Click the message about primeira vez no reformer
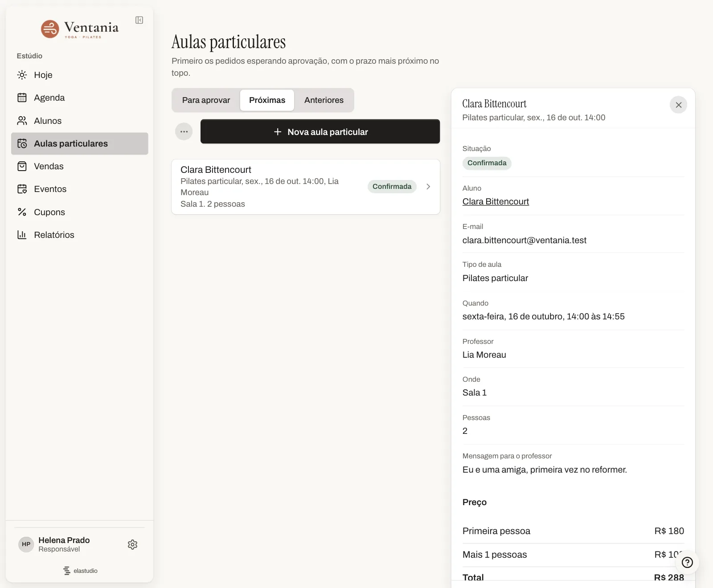 click(x=545, y=470)
